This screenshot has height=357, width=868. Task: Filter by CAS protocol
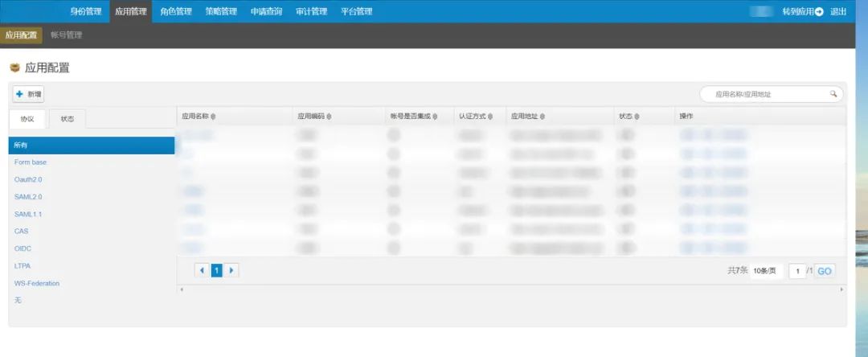tap(21, 232)
